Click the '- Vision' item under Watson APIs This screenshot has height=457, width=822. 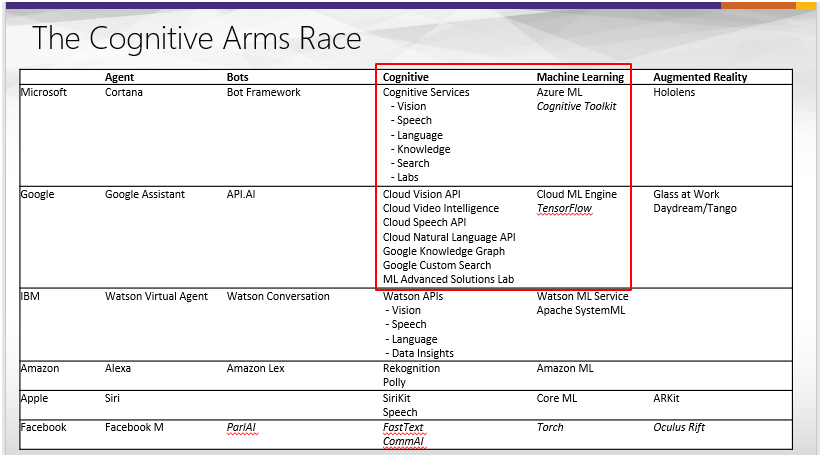pos(403,311)
